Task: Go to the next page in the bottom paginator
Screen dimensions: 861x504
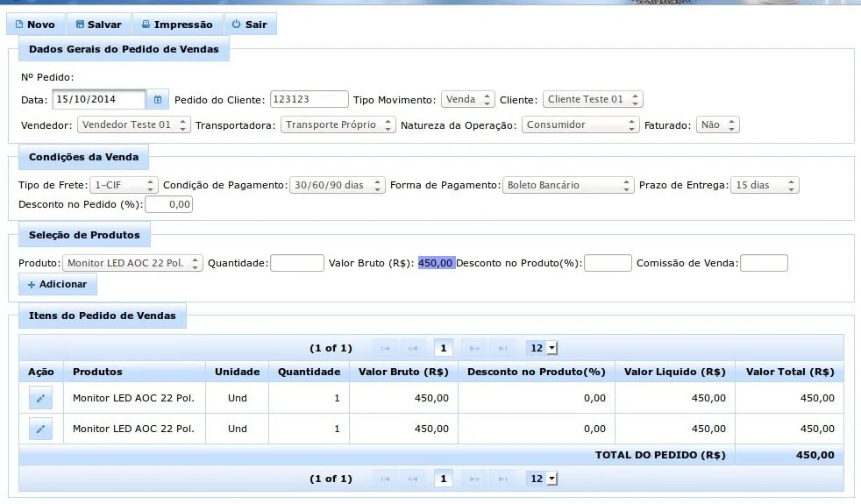Action: point(474,479)
